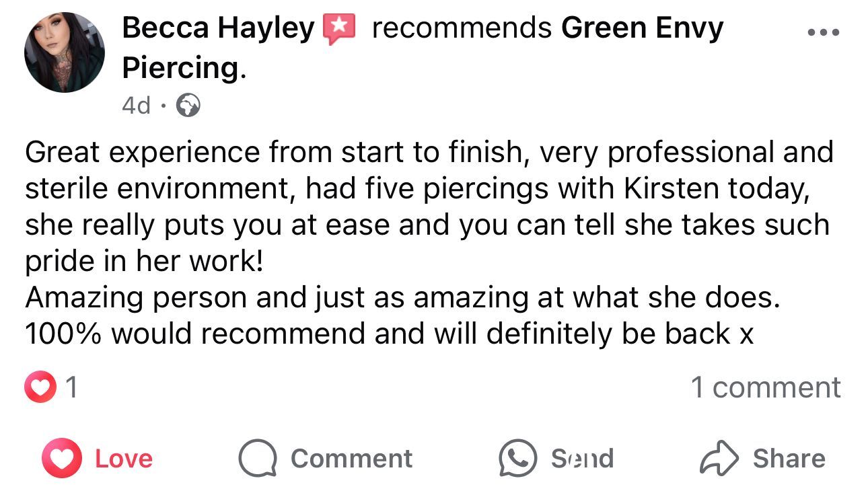This screenshot has width=868, height=493.
Task: View who reacted via the count 1
Action: 71,388
